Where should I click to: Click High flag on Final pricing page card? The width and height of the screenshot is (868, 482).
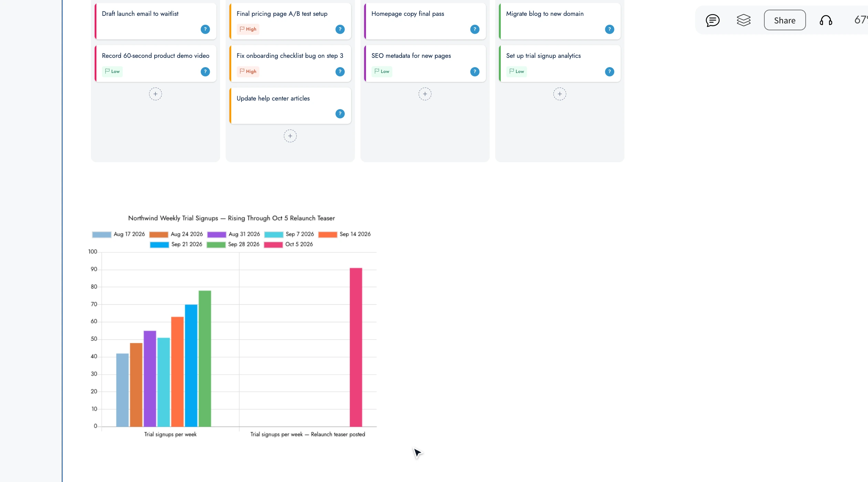point(248,29)
